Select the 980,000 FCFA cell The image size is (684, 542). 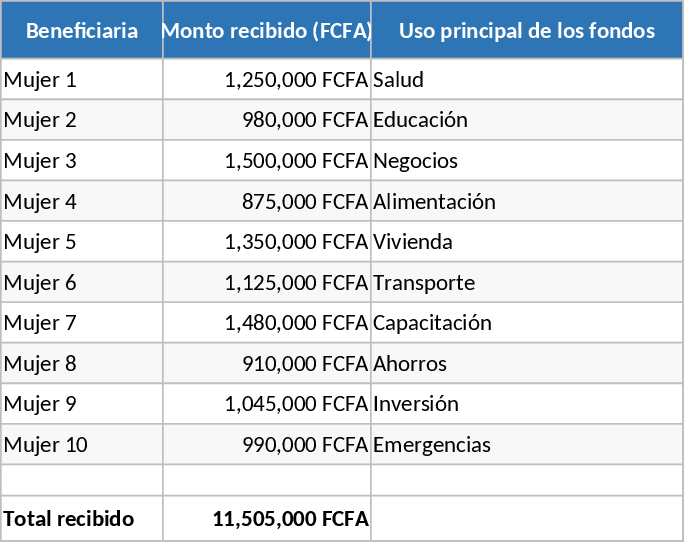tap(266, 120)
